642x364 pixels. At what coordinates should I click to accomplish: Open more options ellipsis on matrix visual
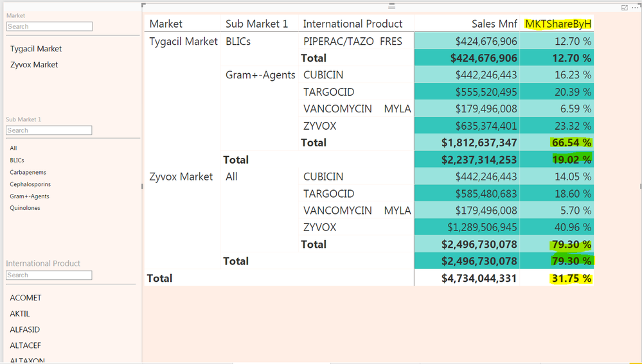[635, 8]
